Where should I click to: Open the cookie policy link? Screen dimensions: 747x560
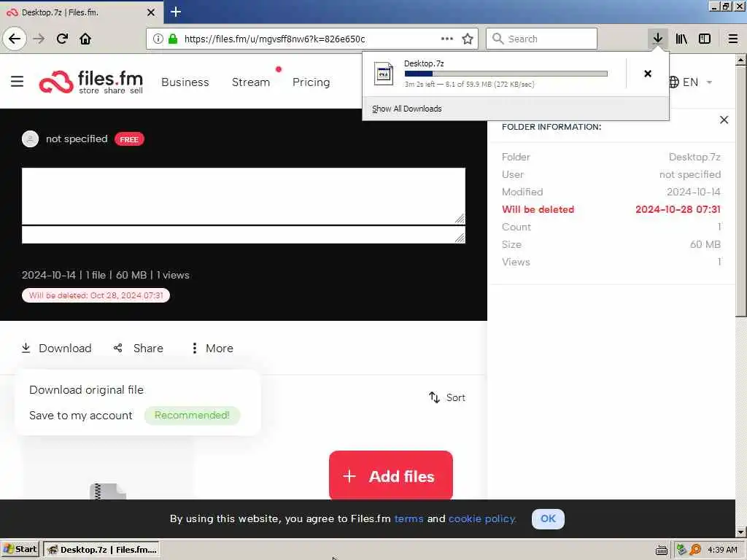482,518
